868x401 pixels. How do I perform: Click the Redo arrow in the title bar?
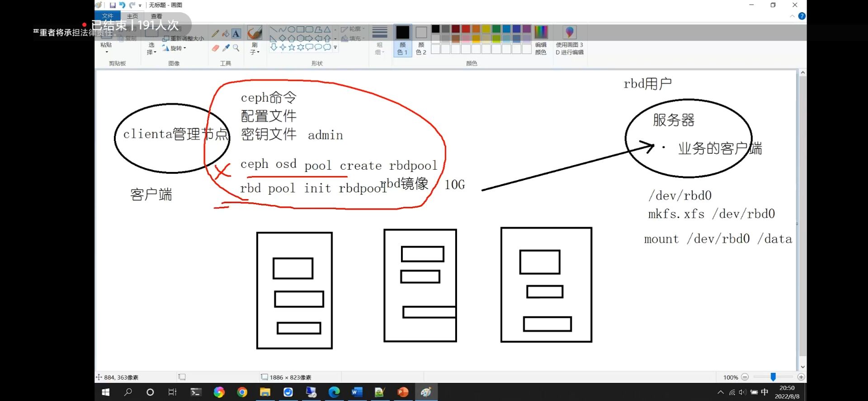click(x=132, y=5)
